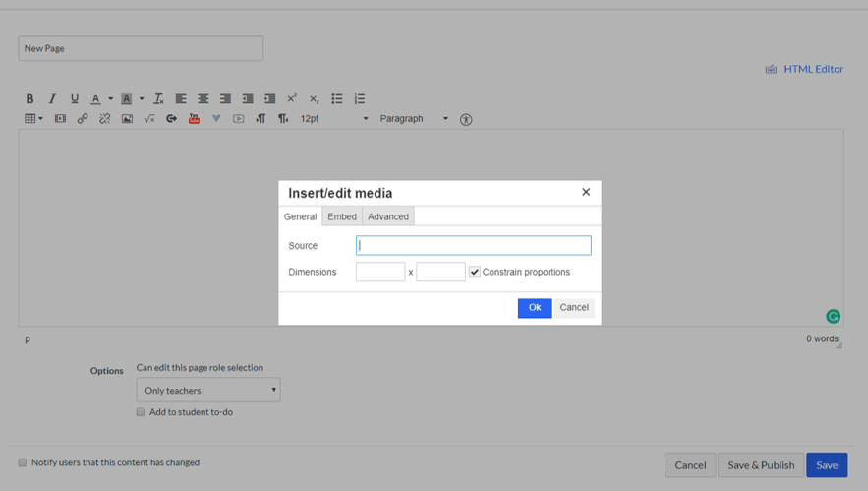868x491 pixels.
Task: Switch to the Advanced tab
Action: 388,216
